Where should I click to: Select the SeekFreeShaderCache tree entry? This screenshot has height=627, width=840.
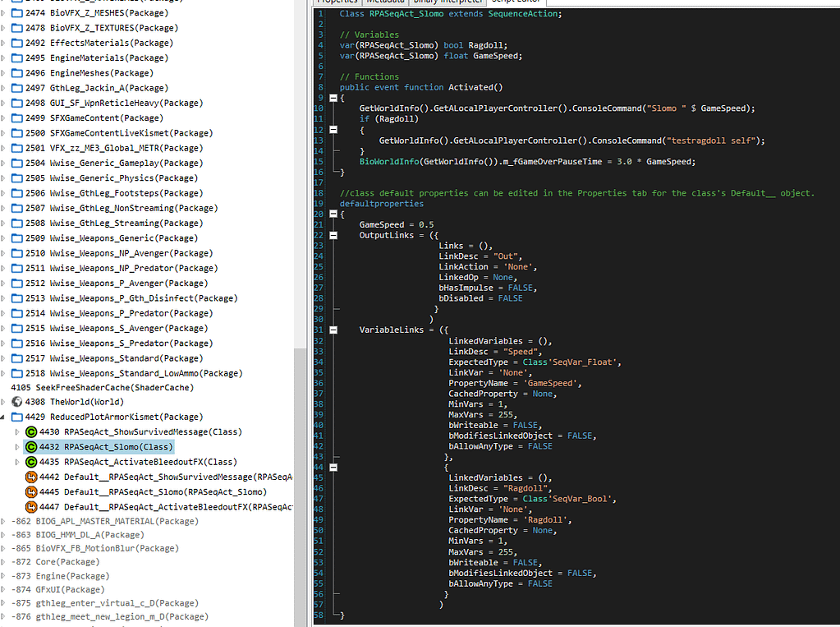click(x=102, y=387)
